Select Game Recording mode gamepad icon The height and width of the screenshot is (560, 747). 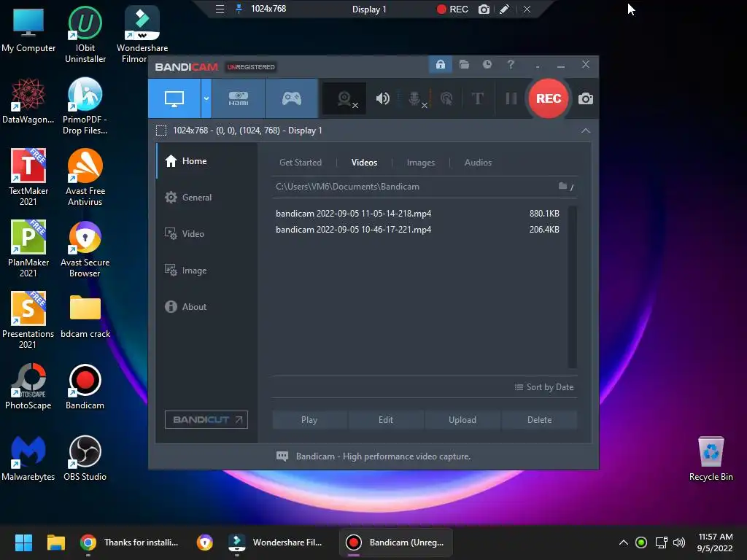[292, 98]
